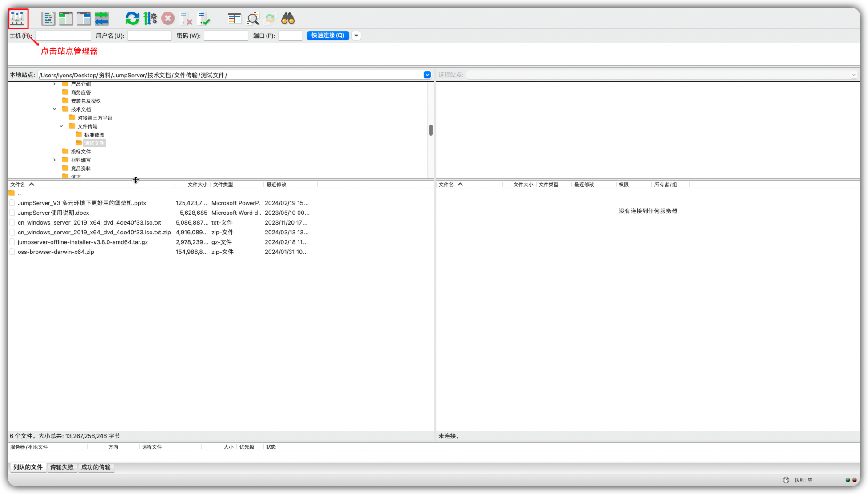
Task: Collapse the 技术文档 folder node
Action: (55, 109)
